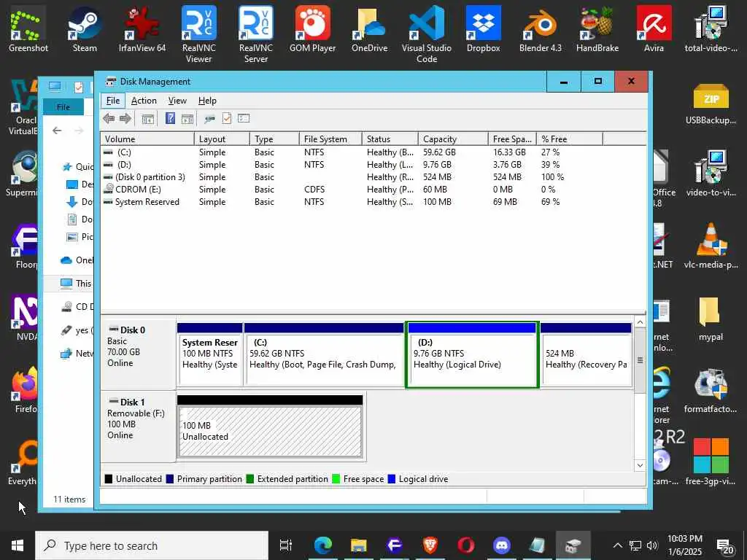Image resolution: width=747 pixels, height=560 pixels.
Task: Click the checkmark page toolbar icon
Action: point(227,118)
